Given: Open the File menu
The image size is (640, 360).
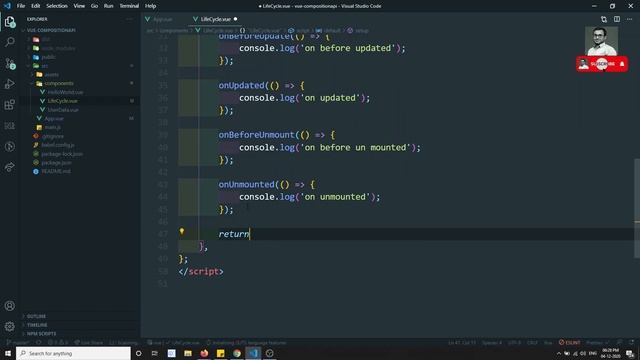Looking at the screenshot, I should pyautogui.click(x=21, y=6).
